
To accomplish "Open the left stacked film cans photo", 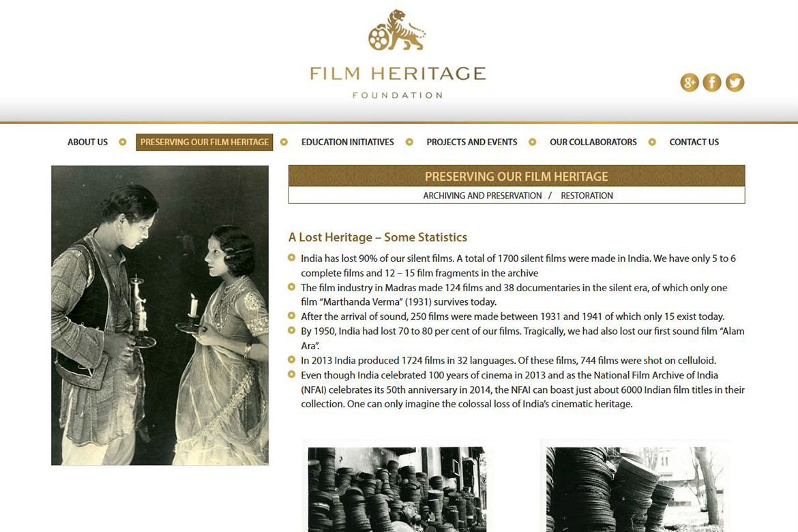I will point(397,489).
